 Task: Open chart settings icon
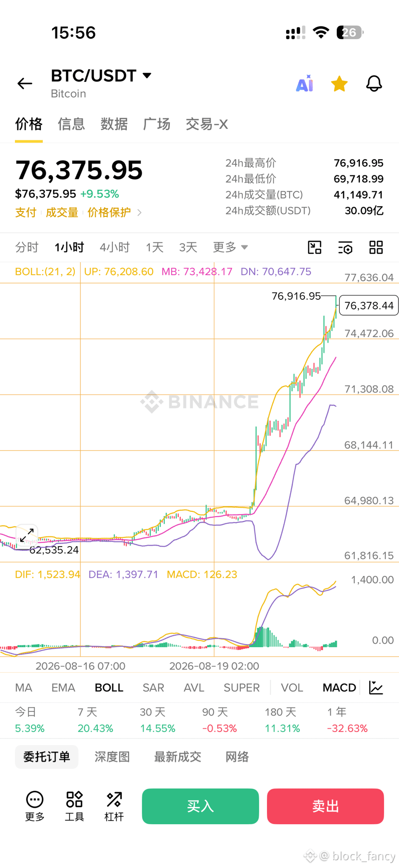(345, 247)
